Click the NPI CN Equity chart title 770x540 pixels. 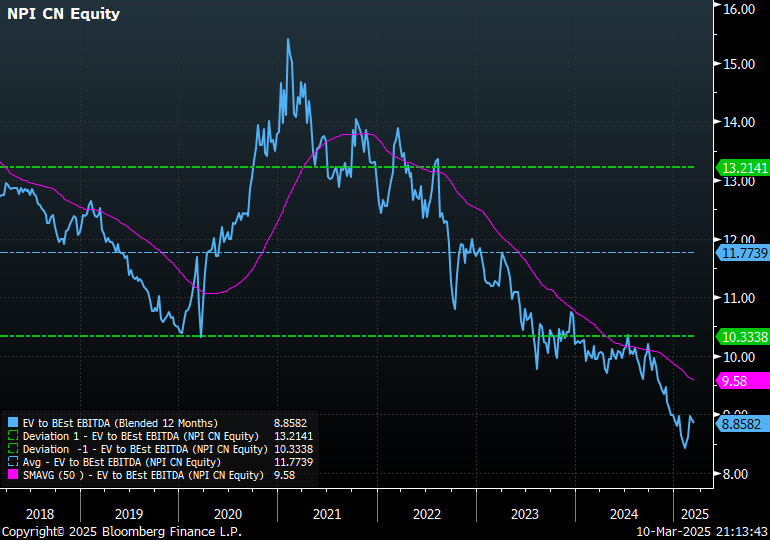click(63, 14)
